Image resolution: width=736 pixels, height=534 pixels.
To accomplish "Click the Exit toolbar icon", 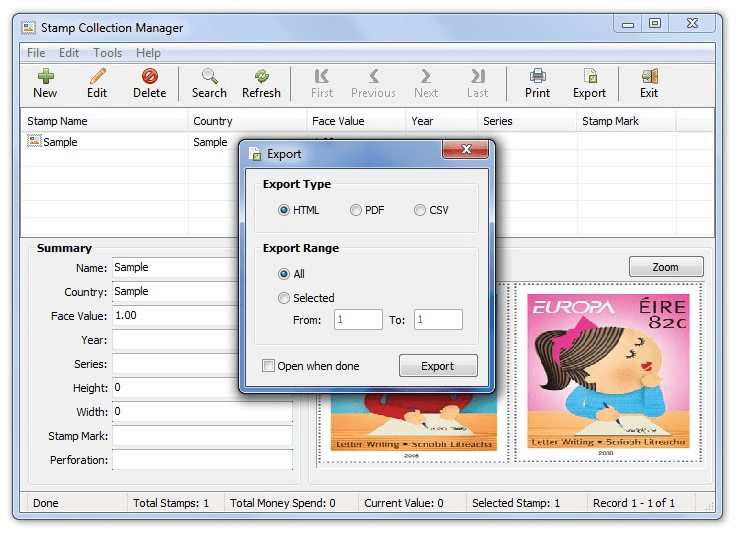I will [x=649, y=76].
